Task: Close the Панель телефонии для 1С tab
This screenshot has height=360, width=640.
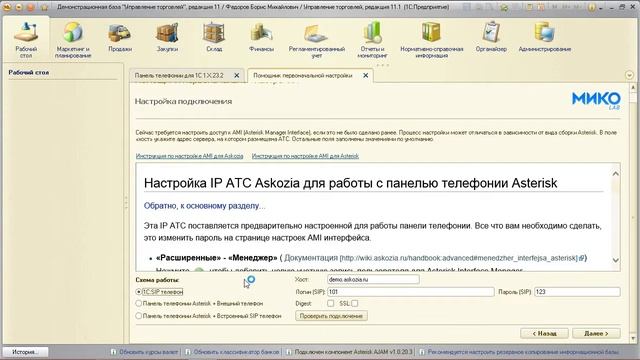Action: [237, 76]
